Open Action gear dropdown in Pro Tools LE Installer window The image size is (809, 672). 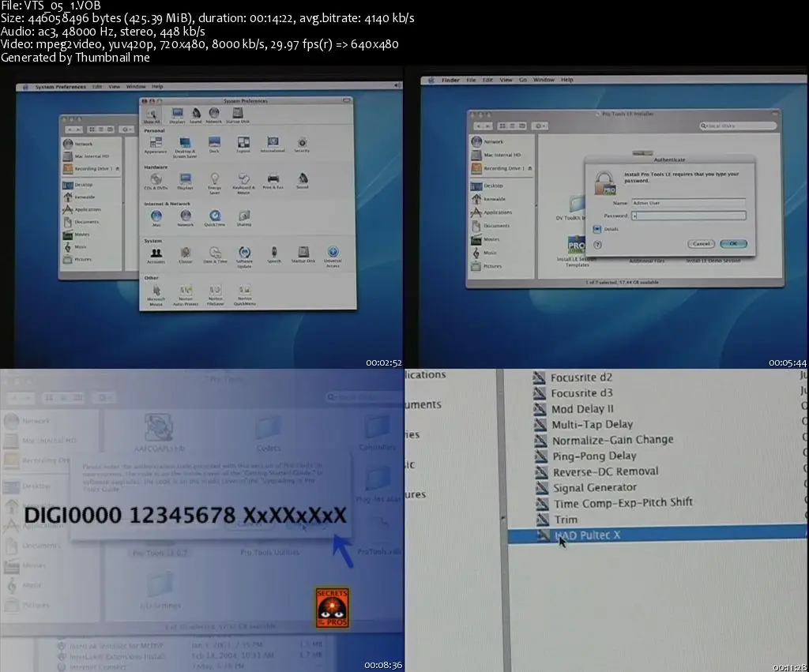tap(539, 126)
